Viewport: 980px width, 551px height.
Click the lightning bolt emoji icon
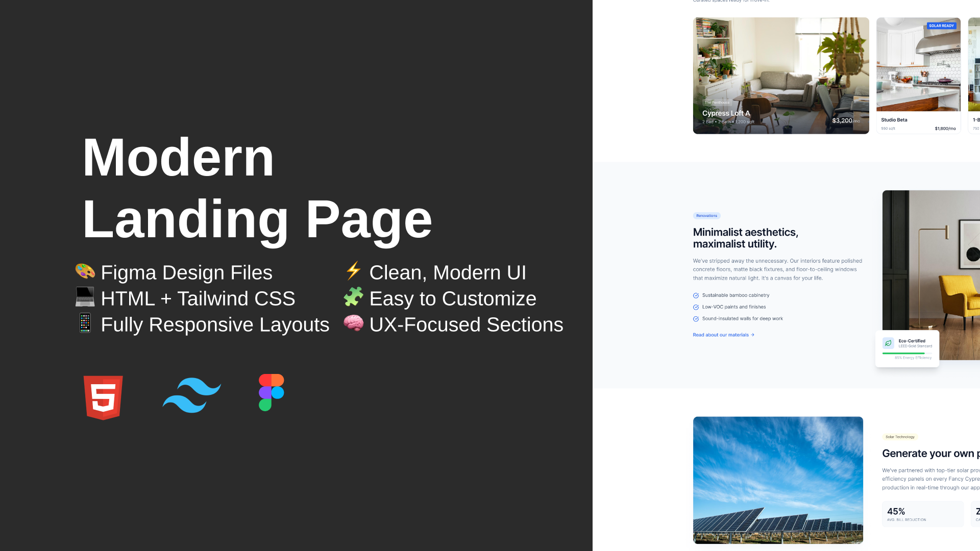[x=353, y=271]
